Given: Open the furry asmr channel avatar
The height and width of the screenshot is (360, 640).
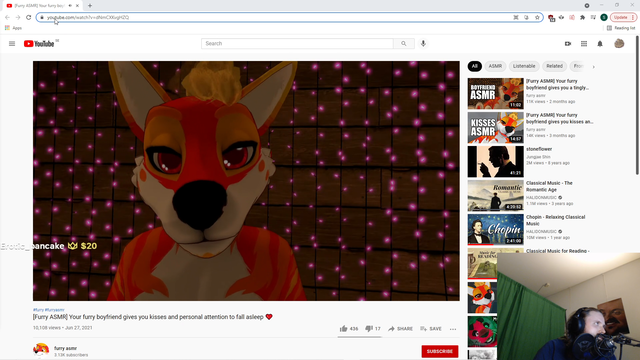Looking at the screenshot, I should coord(41,350).
